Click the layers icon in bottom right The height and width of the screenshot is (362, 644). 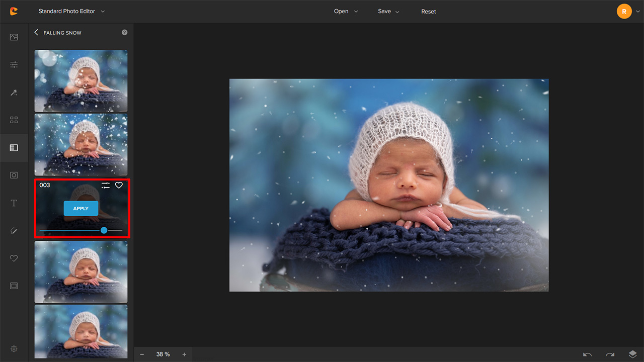click(632, 354)
